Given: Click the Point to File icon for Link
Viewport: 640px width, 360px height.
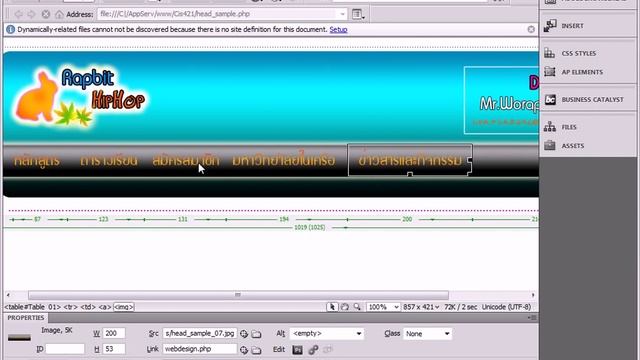Looking at the screenshot, I should click(x=244, y=350).
